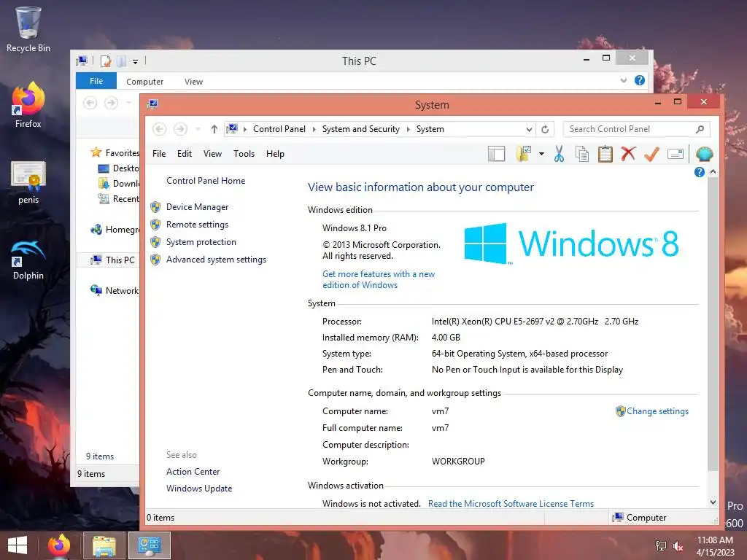Click the Back arrow in System window
This screenshot has height=560, width=747.
[159, 129]
